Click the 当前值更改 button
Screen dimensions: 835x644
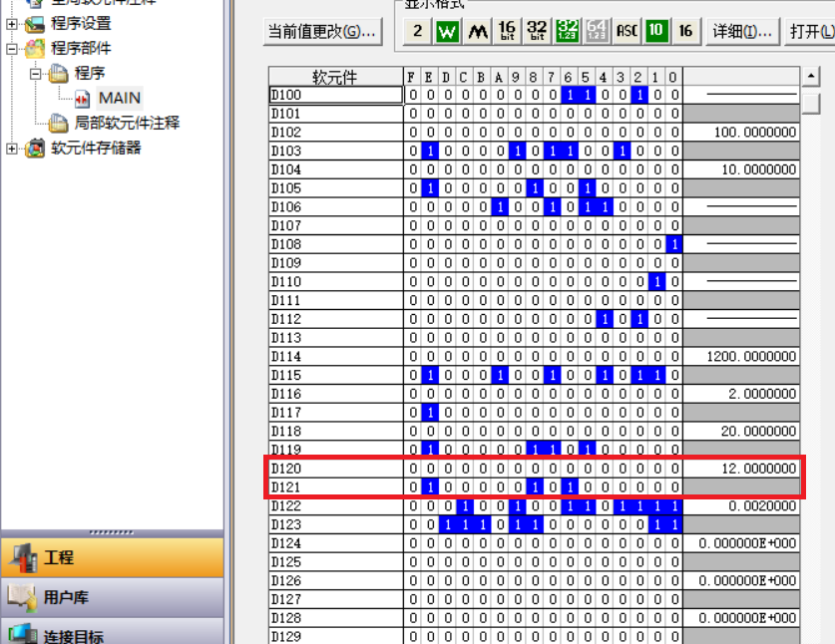pos(322,31)
